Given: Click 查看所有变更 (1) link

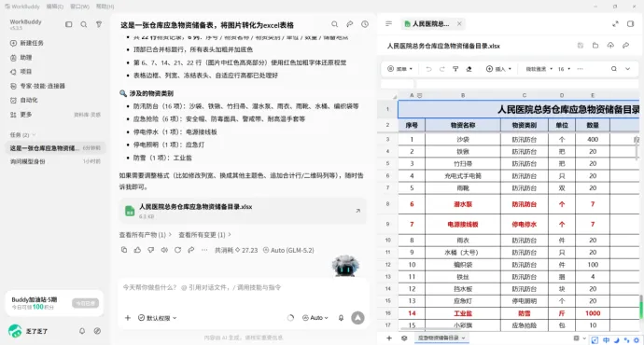Looking at the screenshot, I should 204,235.
